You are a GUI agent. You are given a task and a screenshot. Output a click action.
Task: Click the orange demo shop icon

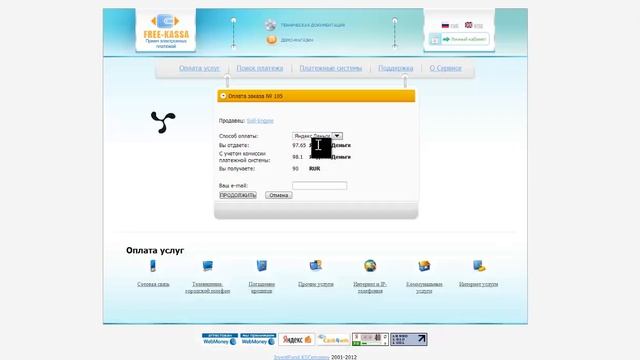pos(271,40)
